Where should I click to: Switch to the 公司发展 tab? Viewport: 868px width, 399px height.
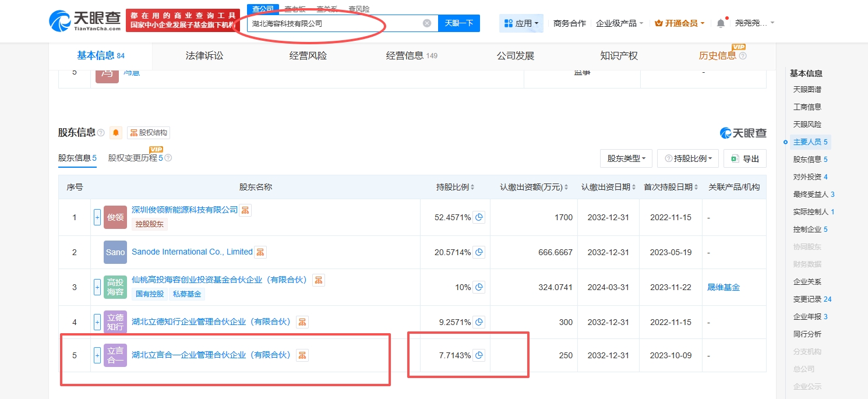tap(516, 56)
